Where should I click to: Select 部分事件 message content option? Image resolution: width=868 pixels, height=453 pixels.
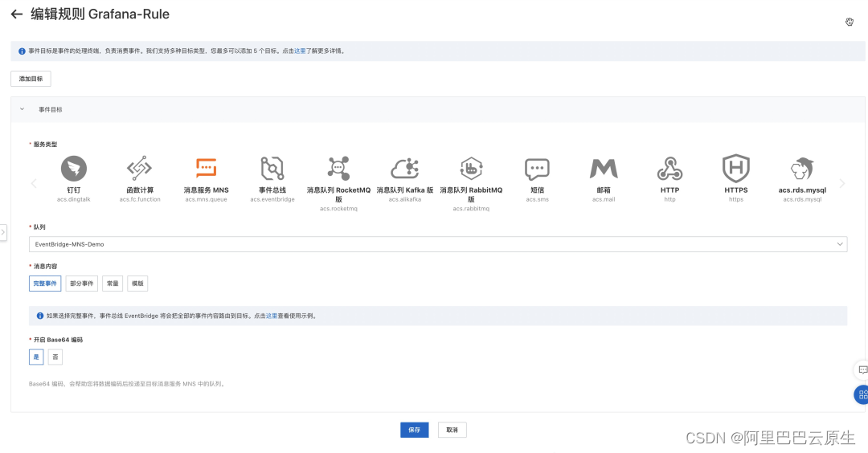tap(82, 284)
